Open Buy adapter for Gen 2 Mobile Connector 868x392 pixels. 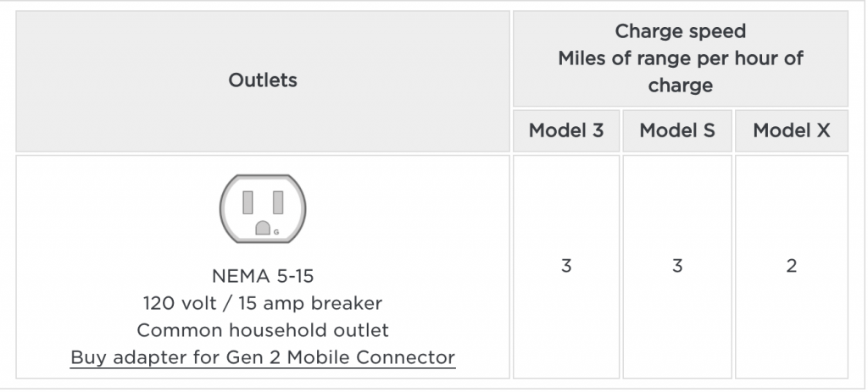(263, 357)
